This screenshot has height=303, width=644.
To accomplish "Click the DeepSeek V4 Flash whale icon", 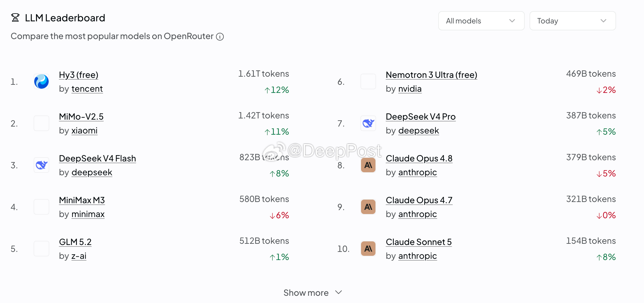I will click(x=41, y=165).
